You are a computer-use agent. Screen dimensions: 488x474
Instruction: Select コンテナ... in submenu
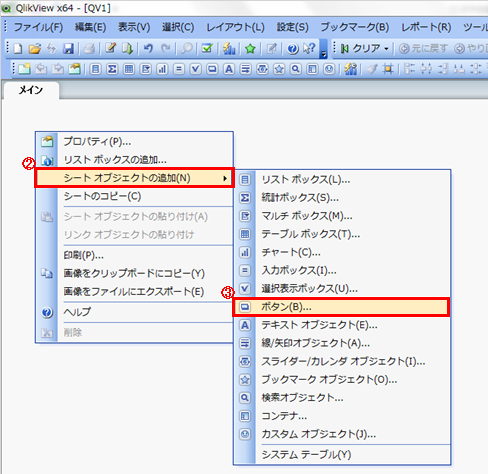point(342,416)
